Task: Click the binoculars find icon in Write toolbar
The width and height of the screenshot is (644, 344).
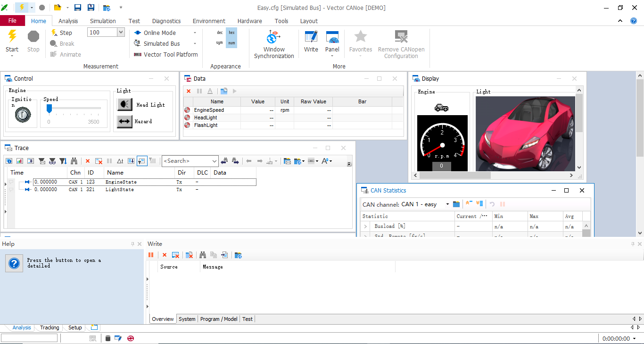Action: (x=203, y=255)
